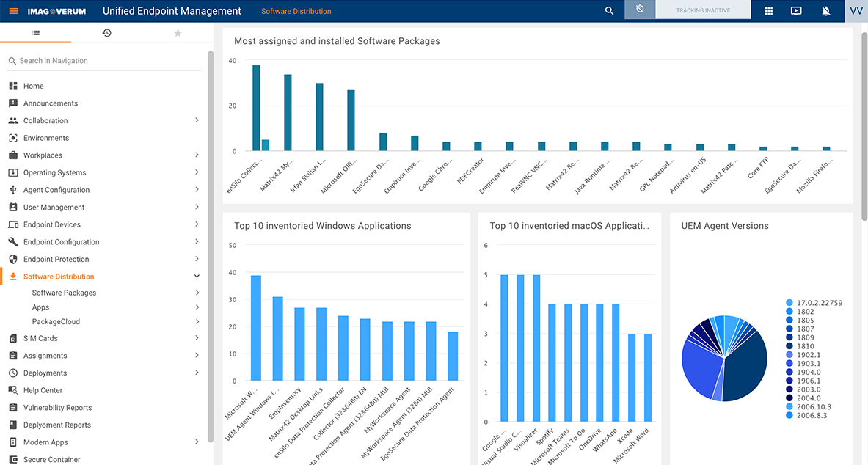868x465 pixels.
Task: Open the VV user avatar
Action: pos(856,11)
